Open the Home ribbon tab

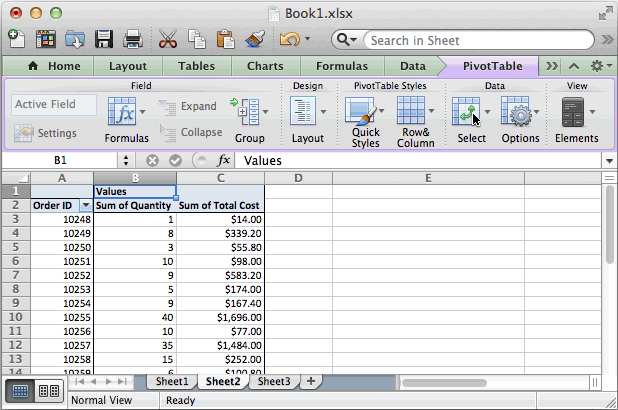point(54,66)
